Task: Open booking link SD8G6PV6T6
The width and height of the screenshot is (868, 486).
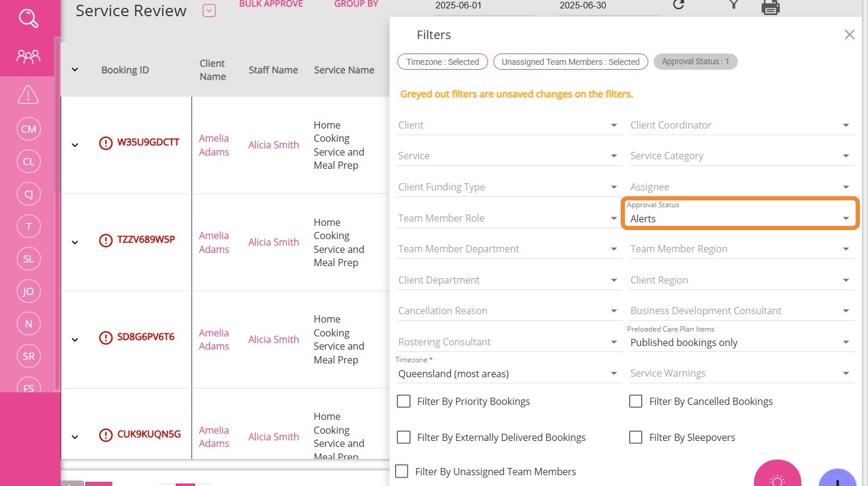Action: (145, 337)
